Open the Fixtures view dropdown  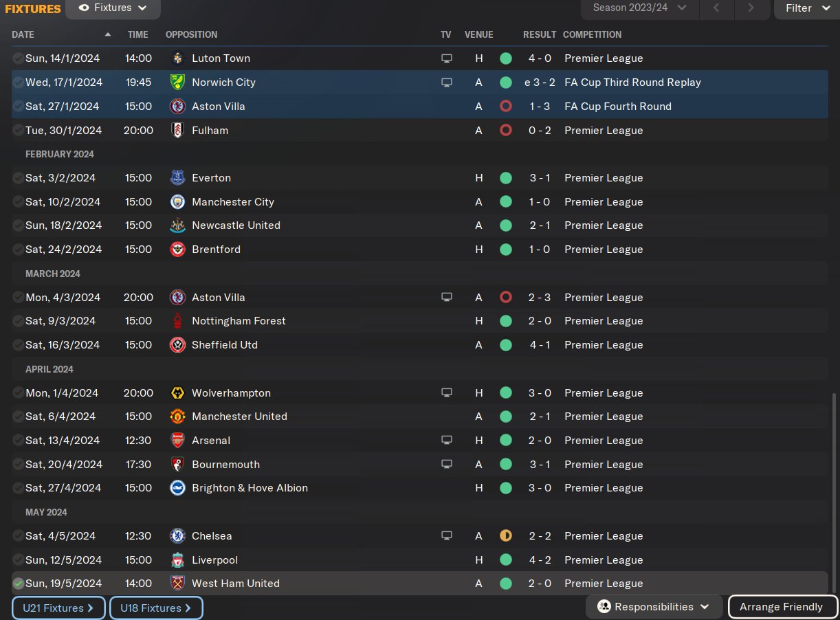click(113, 8)
